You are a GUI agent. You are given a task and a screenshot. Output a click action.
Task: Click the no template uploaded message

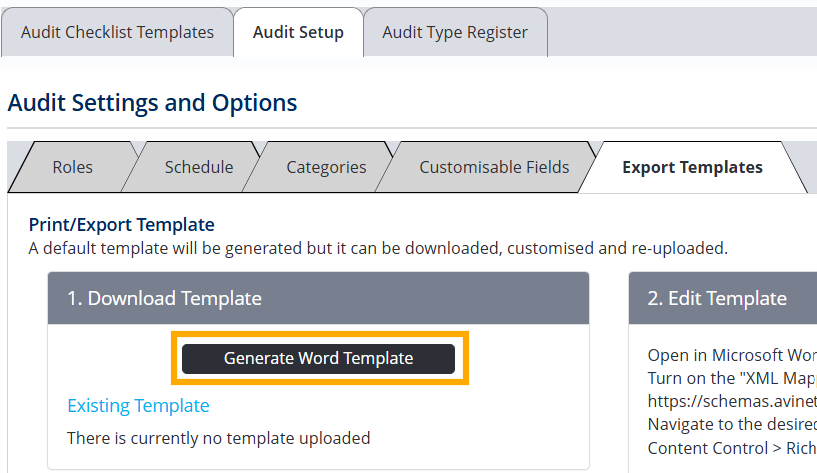pos(218,437)
